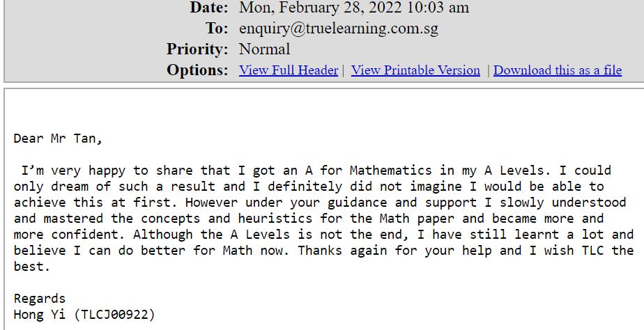This screenshot has width=644, height=330.
Task: Click the 10:03 am time text
Action: point(438,8)
